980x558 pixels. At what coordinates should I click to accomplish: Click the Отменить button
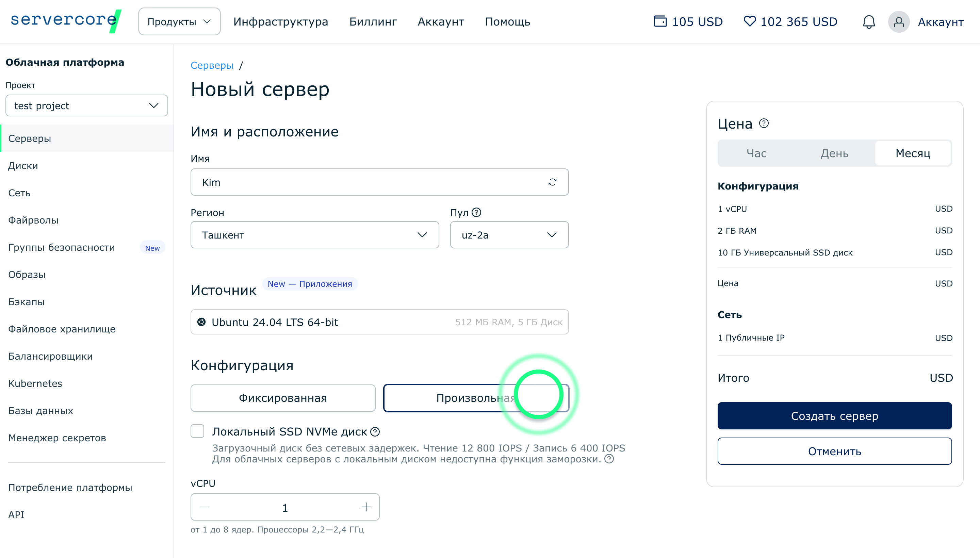(834, 451)
